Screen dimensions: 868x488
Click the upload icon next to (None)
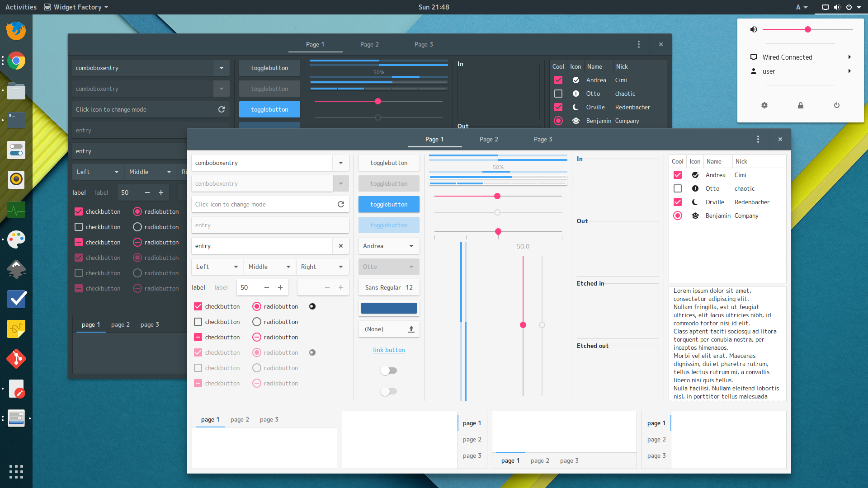point(411,329)
